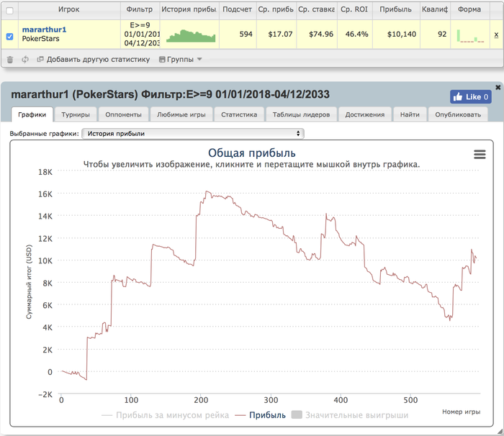Open the Оппоненты tab

coord(123,114)
